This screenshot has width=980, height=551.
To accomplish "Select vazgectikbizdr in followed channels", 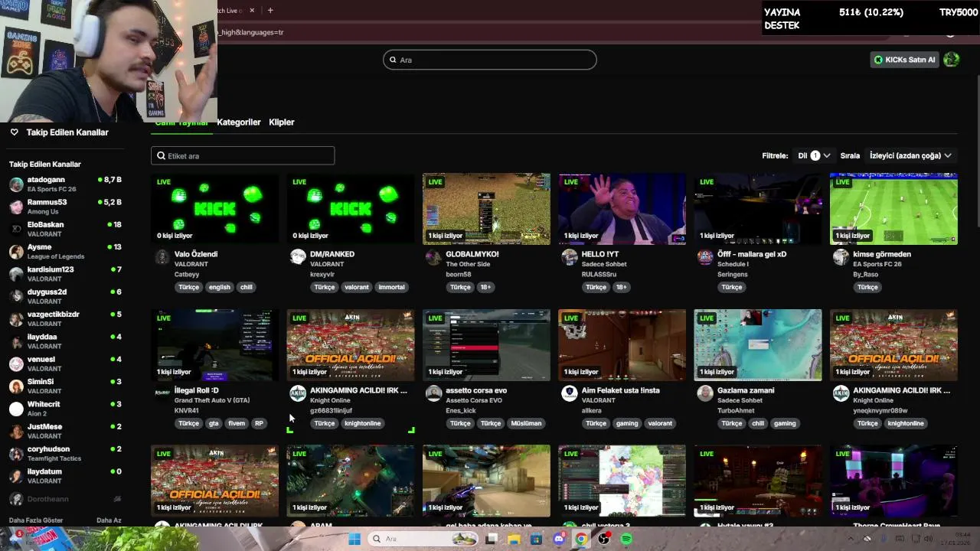I will pyautogui.click(x=65, y=319).
